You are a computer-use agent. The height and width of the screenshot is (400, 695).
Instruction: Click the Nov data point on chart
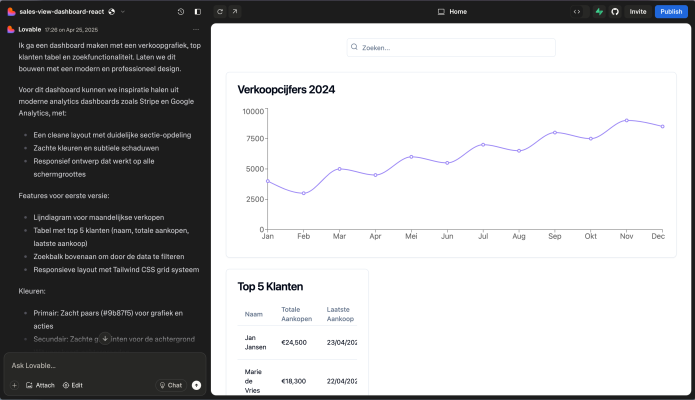pos(626,120)
